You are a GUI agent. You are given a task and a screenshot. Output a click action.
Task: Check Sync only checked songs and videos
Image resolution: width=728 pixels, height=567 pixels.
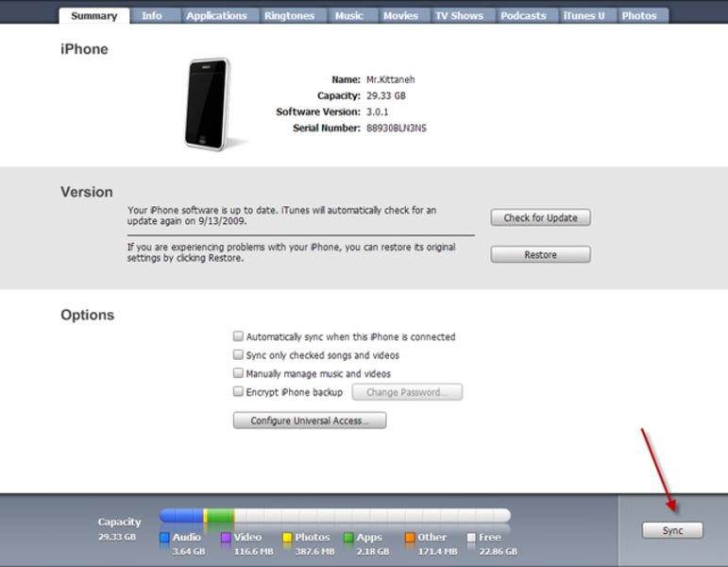[238, 355]
